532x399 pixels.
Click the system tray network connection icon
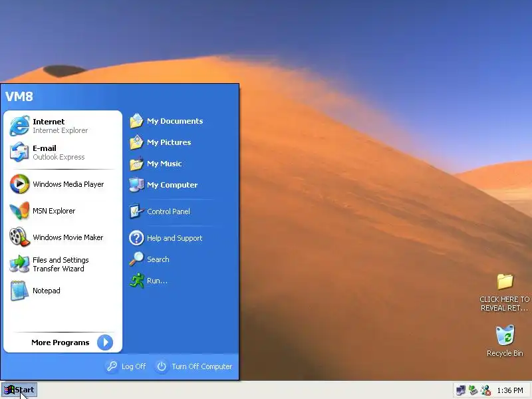pos(473,390)
